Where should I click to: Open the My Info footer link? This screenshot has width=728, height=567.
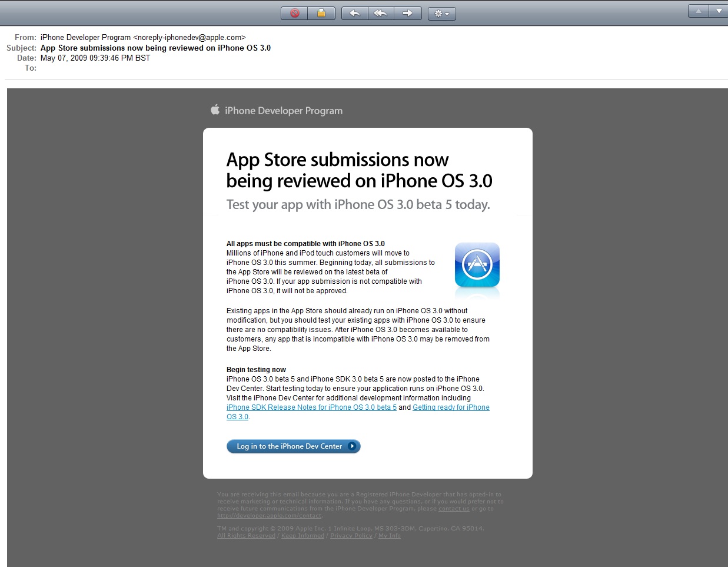click(390, 536)
